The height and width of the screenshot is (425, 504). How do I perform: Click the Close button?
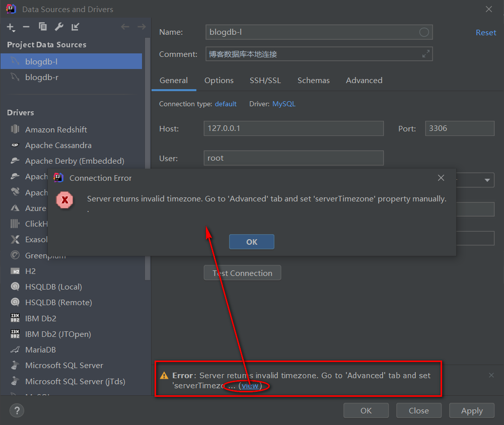pos(418,410)
